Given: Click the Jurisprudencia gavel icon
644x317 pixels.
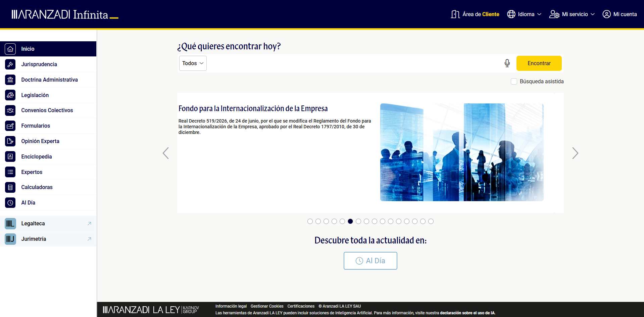Looking at the screenshot, I should coord(10,64).
